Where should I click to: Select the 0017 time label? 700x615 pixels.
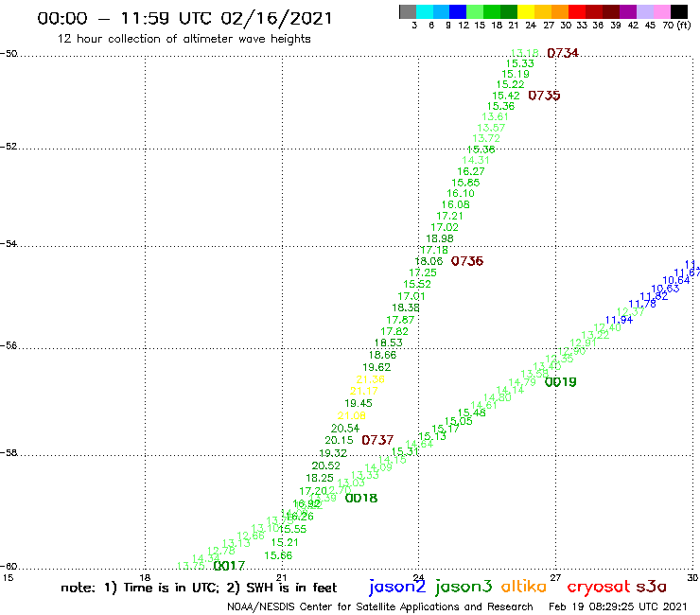coord(229,566)
